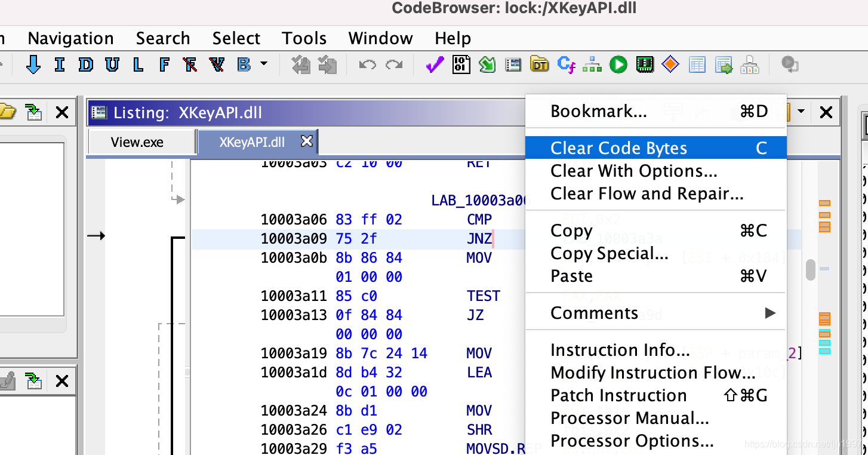
Task: Open the Tools menu
Action: tap(304, 38)
